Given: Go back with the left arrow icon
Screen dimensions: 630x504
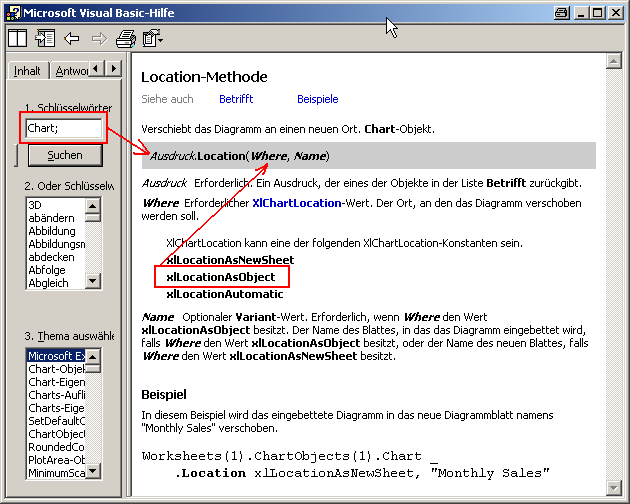Looking at the screenshot, I should tap(72, 39).
